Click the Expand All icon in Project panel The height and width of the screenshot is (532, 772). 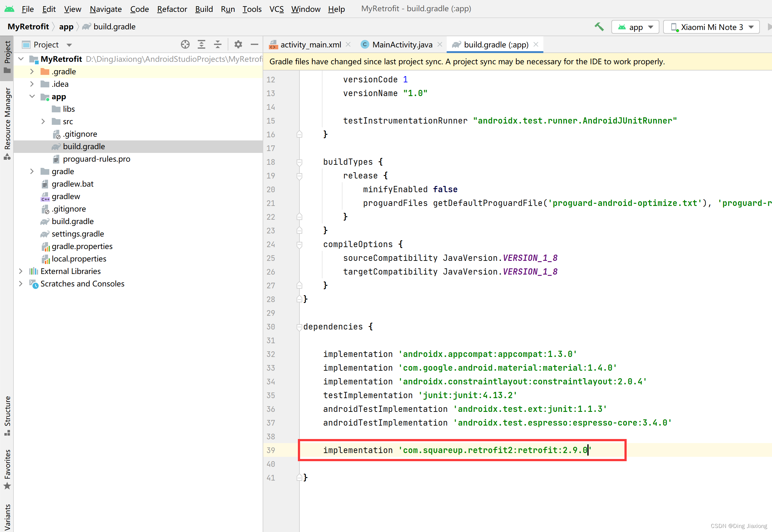201,44
